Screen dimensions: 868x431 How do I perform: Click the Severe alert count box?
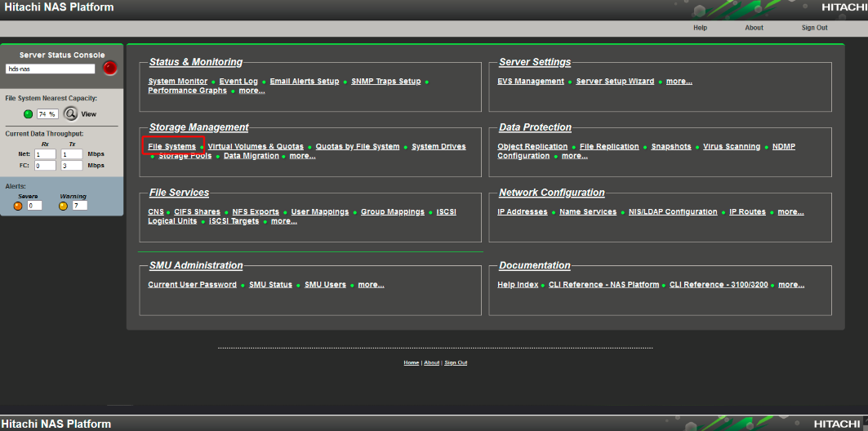coord(34,206)
